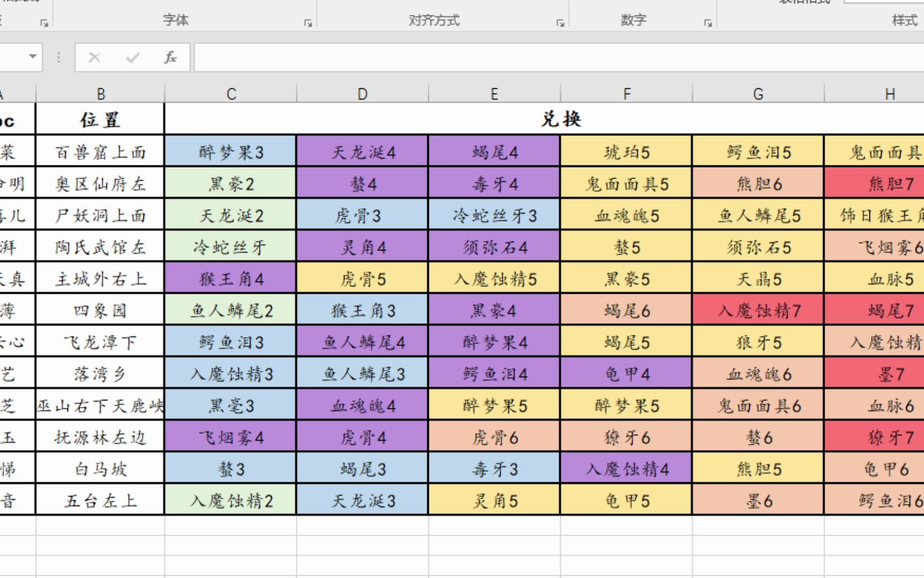Viewport: 924px width, 578px height.
Task: Select red cell 墨7
Action: click(x=875, y=373)
